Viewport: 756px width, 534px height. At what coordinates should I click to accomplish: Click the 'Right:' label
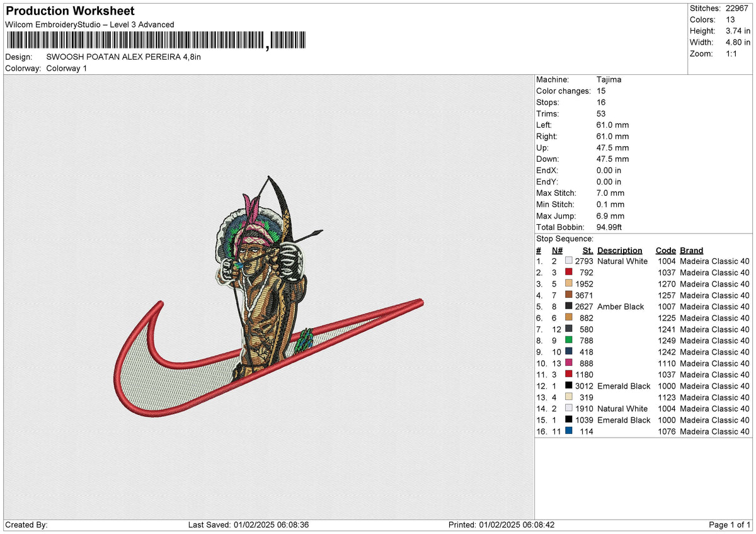tap(547, 137)
